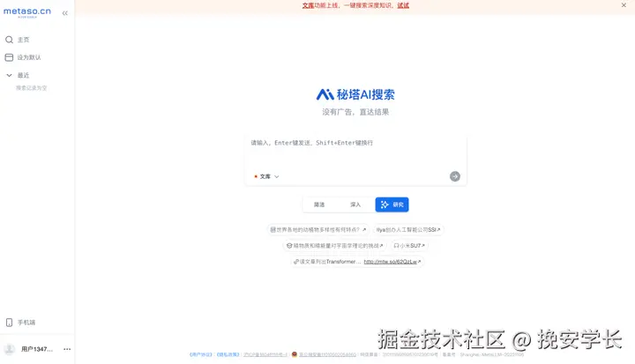Open 用户协议 footer link
635x364 pixels.
point(201,354)
